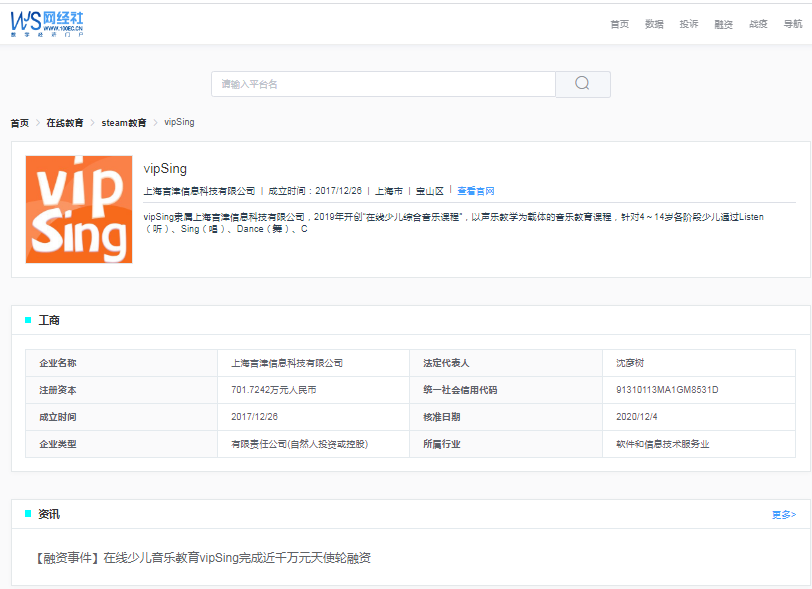
Task: Click the credit code 91310113MA1GM8531D
Action: [667, 390]
